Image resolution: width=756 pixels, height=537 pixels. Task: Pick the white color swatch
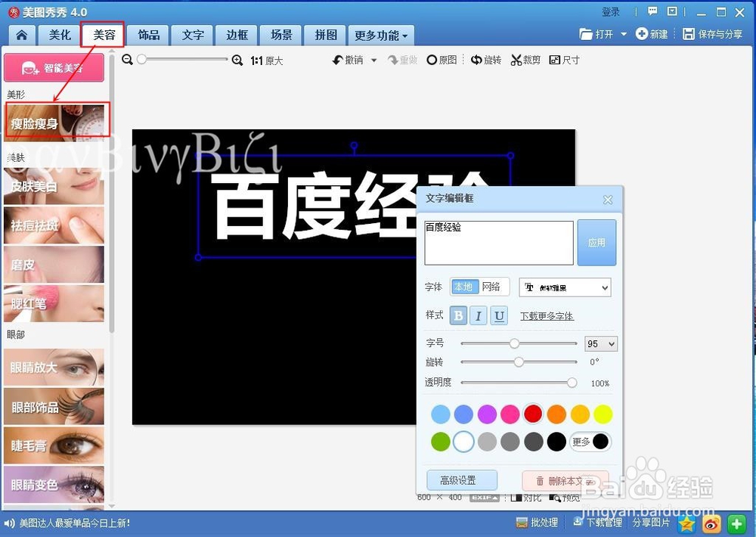463,442
